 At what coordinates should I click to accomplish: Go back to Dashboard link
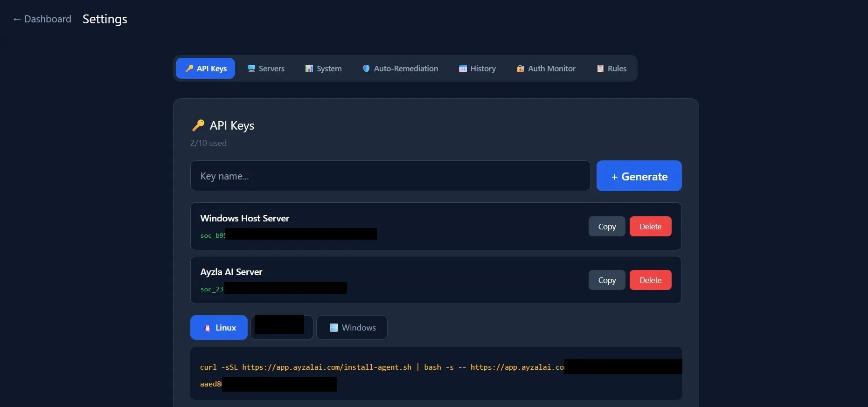(x=42, y=19)
